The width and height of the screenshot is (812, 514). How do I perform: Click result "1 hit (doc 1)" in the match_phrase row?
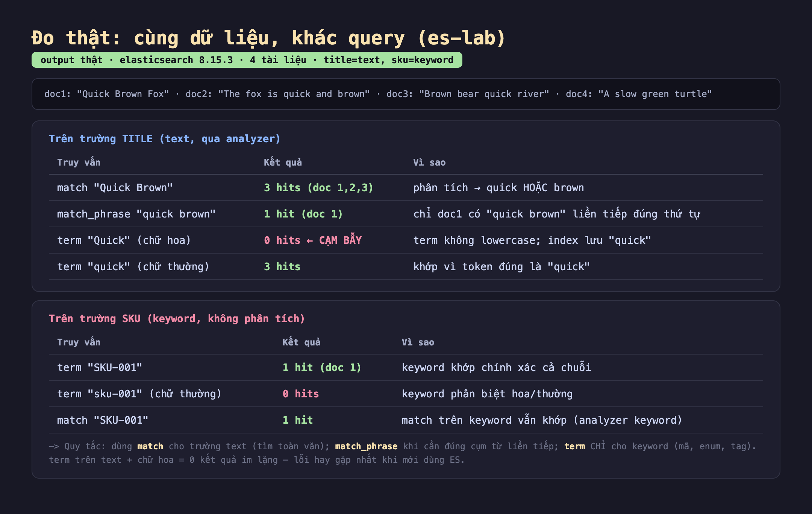tap(303, 214)
